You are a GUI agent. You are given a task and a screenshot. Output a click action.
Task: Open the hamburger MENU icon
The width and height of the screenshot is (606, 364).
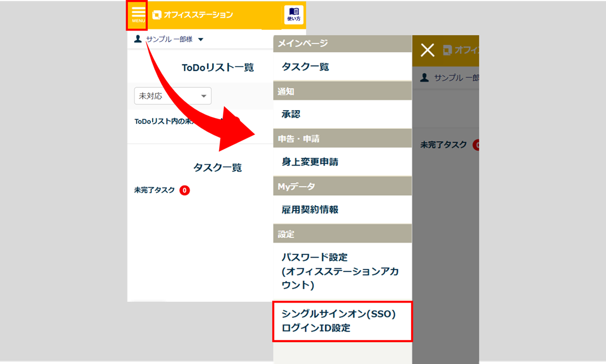pos(138,14)
